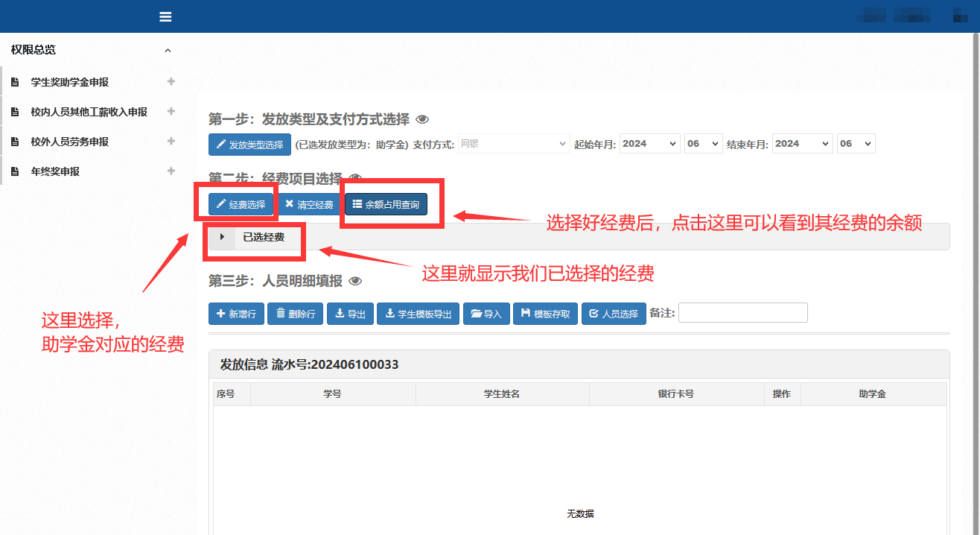Toggle eye icon next to 第三步 heading
The width and height of the screenshot is (980, 535).
355,281
